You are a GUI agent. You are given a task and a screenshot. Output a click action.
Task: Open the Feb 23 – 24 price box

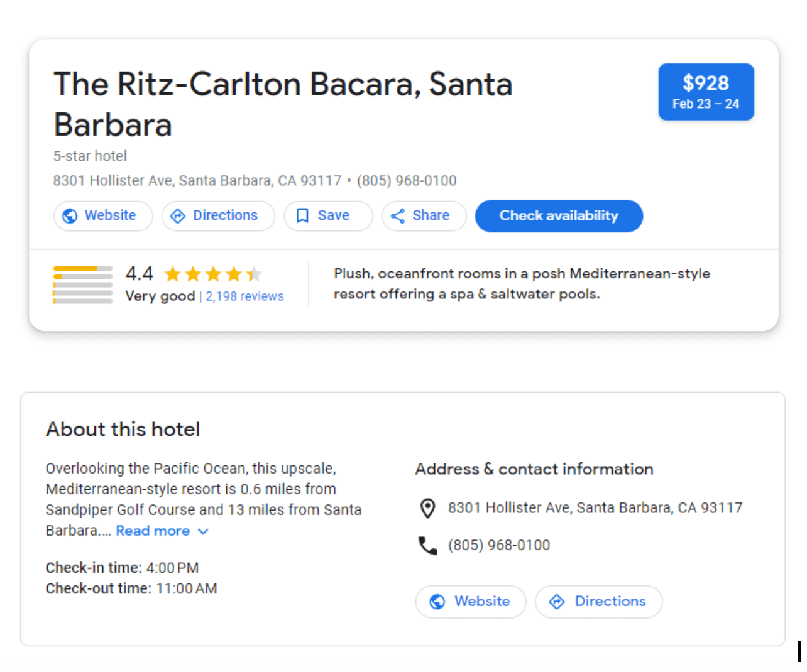(706, 92)
